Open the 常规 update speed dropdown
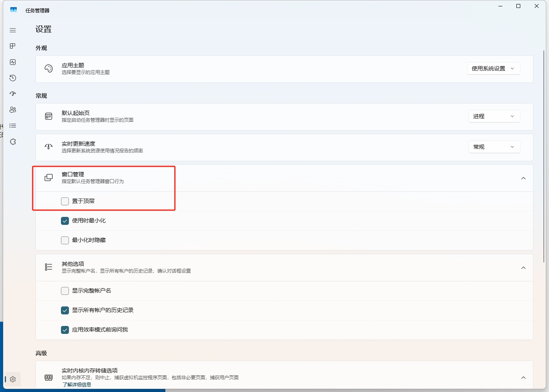 (x=494, y=147)
